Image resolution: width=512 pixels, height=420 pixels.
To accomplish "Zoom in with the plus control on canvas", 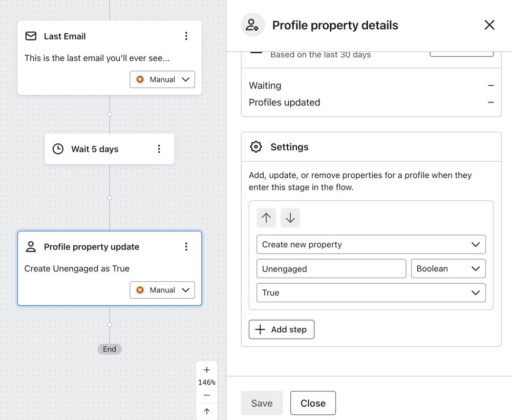I will click(x=206, y=369).
